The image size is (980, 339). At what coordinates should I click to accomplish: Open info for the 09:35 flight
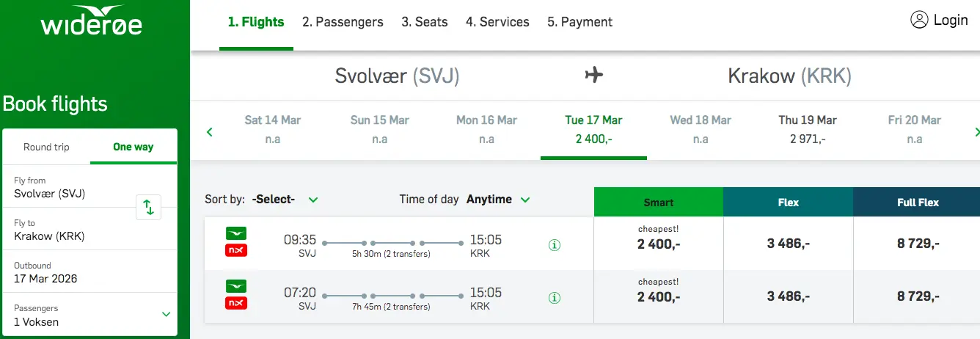[555, 245]
